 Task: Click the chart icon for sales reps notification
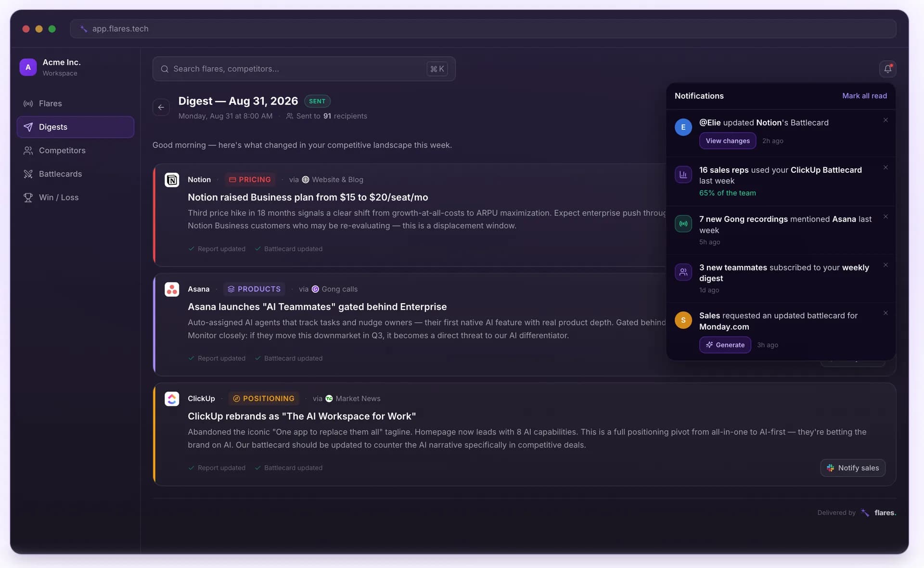tap(683, 175)
